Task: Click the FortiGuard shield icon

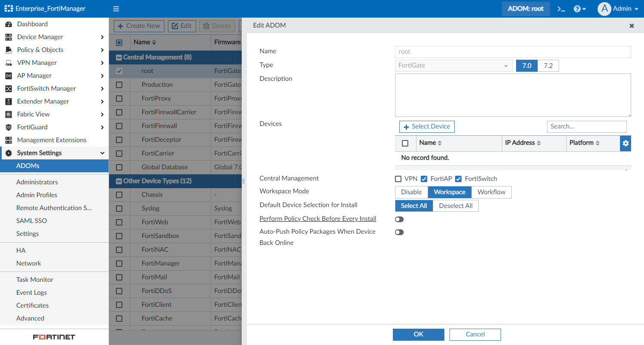Action: pos(8,127)
